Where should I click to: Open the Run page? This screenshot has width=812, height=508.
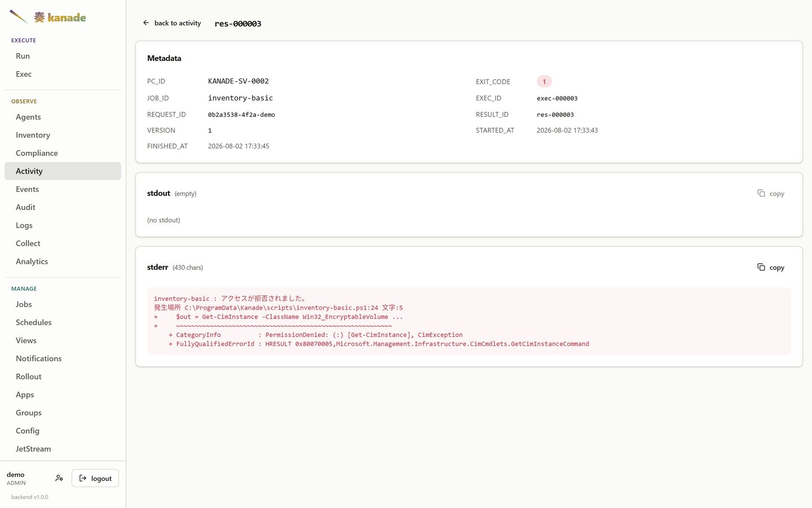[x=63, y=56]
